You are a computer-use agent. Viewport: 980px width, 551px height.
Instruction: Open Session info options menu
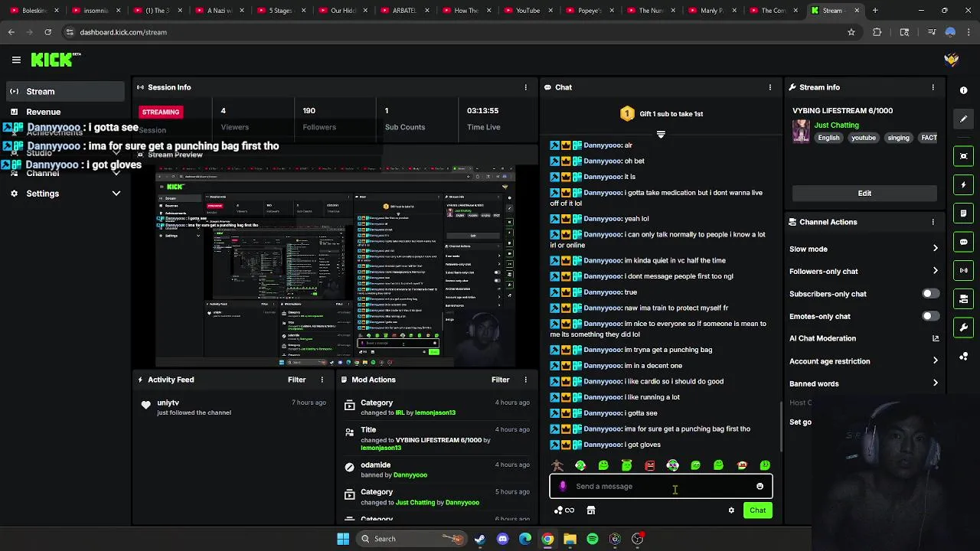pos(525,87)
